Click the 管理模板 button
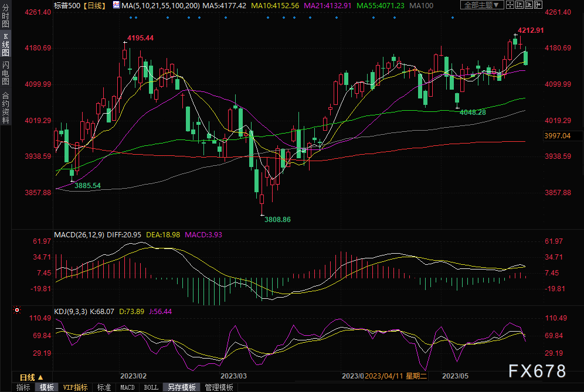Screen dimensions: 584x392 (x=219, y=387)
